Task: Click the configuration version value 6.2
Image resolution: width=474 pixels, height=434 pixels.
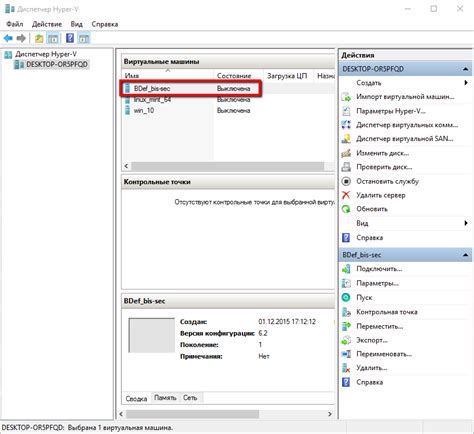Action: pyautogui.click(x=263, y=333)
